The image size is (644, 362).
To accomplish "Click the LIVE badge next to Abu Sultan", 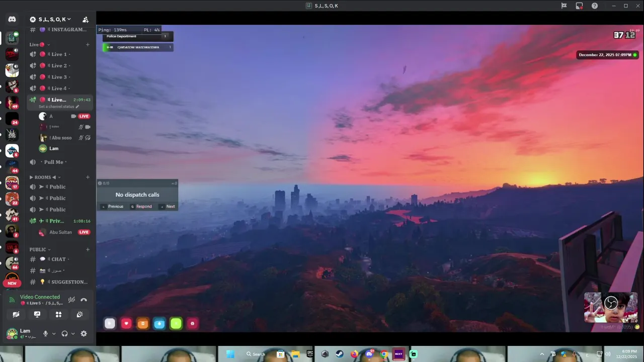I will 84,232.
